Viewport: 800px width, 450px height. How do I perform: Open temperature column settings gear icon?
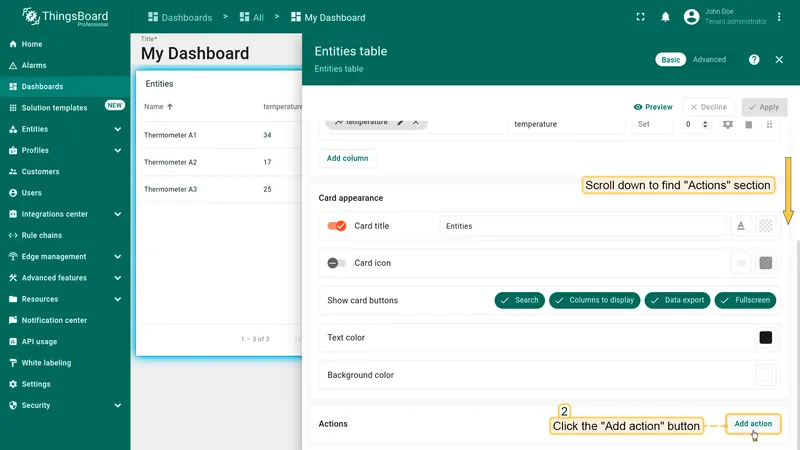(x=728, y=124)
